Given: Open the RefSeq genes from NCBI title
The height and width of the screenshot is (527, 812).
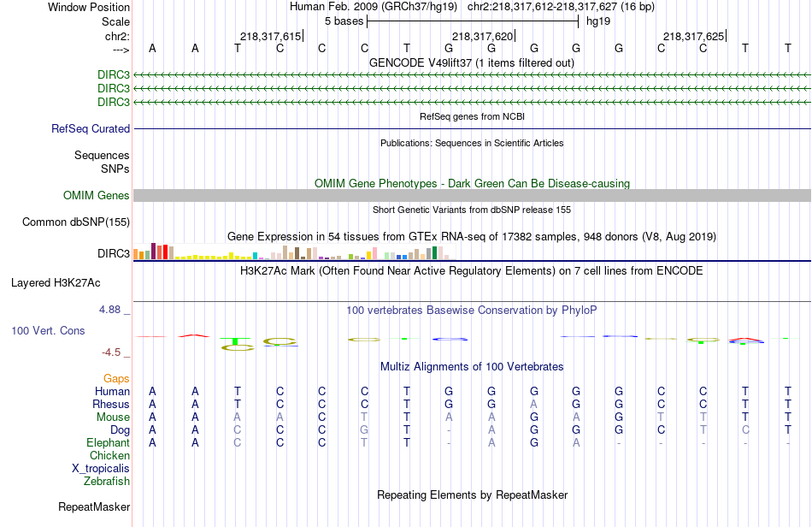Looking at the screenshot, I should point(472,116).
